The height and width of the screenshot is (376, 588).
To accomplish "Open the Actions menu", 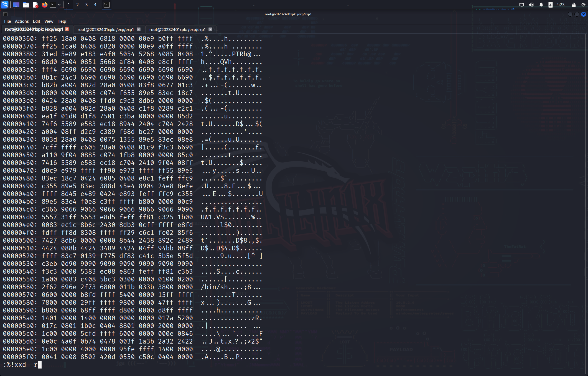I will pyautogui.click(x=22, y=21).
